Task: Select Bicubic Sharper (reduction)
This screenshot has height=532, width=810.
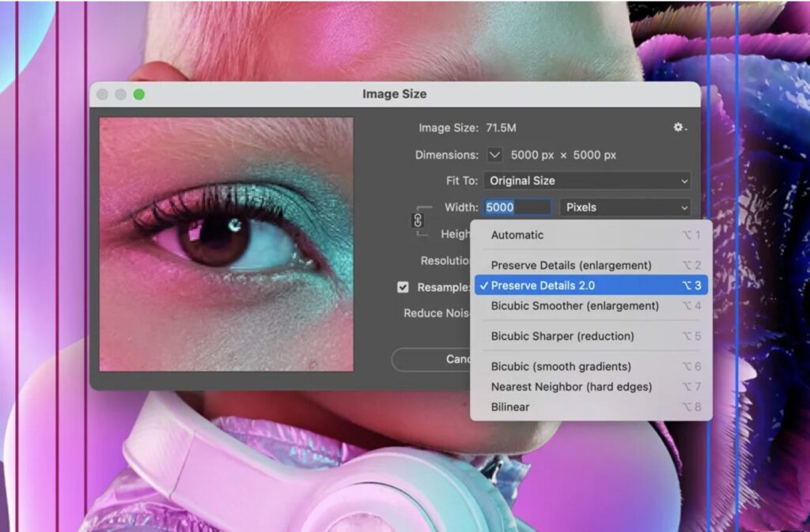Action: coord(562,336)
